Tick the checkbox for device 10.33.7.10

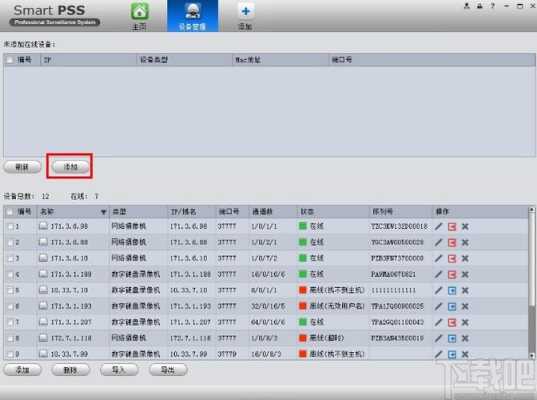11,290
